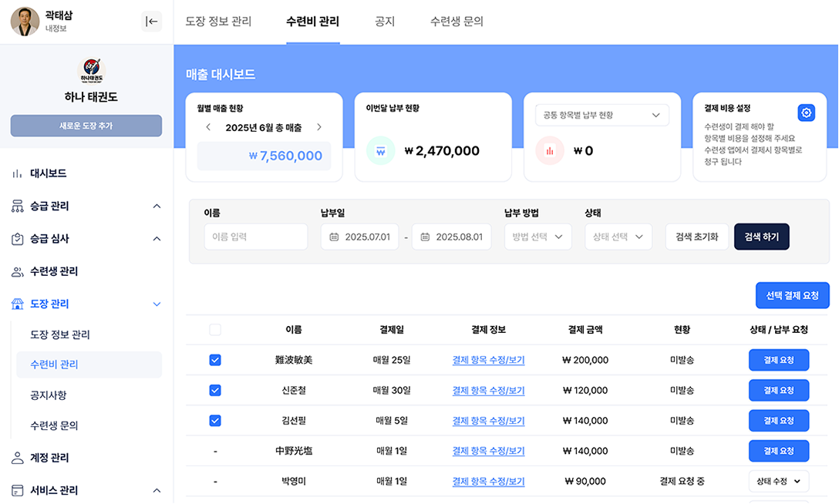The width and height of the screenshot is (839, 504).
Task: Uncheck the checkbox for 김선필
Action: pos(215,421)
